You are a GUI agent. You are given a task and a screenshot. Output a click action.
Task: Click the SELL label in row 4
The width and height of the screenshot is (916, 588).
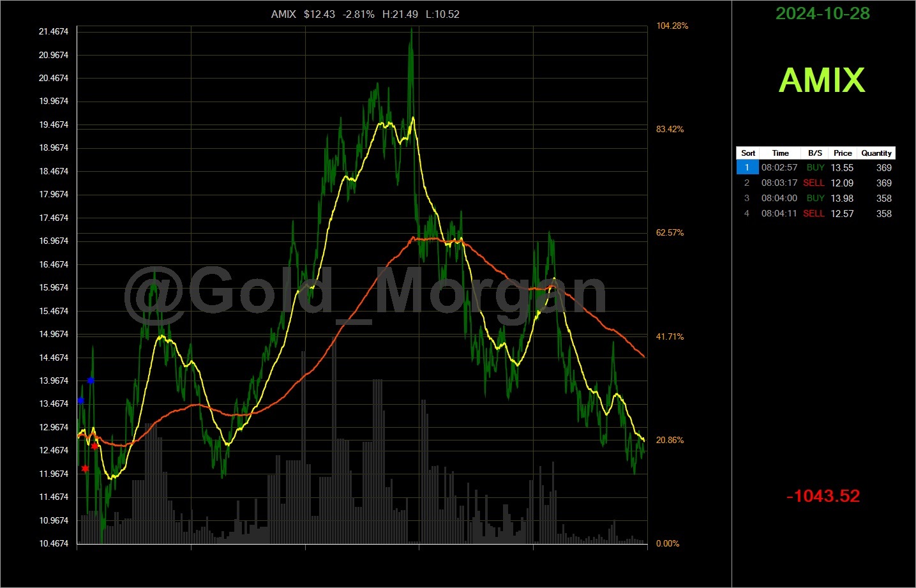(x=814, y=214)
